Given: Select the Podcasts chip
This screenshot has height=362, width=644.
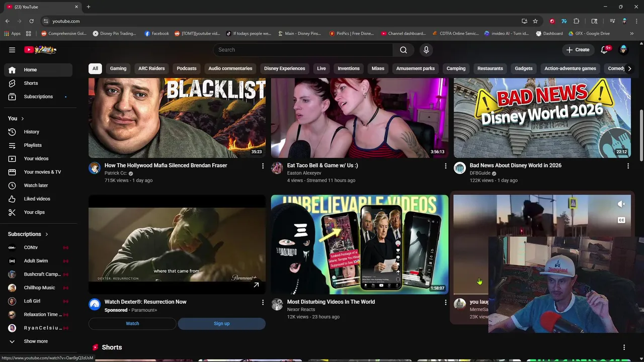Looking at the screenshot, I should click(x=187, y=68).
